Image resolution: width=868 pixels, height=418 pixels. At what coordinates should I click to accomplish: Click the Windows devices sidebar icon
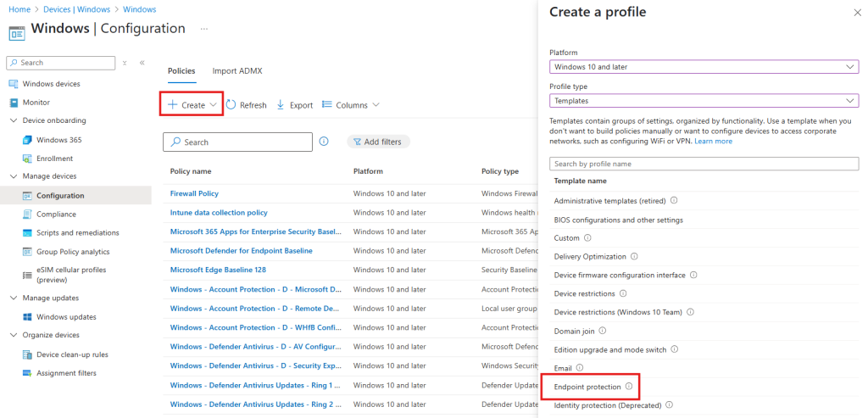pyautogui.click(x=14, y=84)
